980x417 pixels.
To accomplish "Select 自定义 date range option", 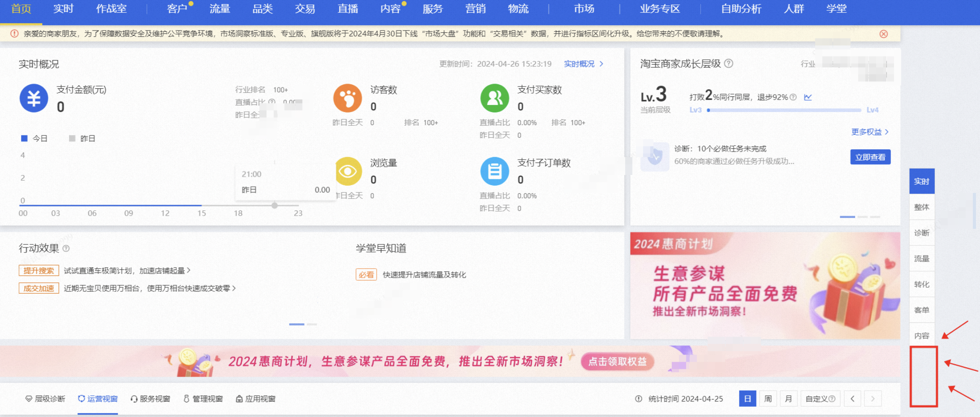I will 820,399.
